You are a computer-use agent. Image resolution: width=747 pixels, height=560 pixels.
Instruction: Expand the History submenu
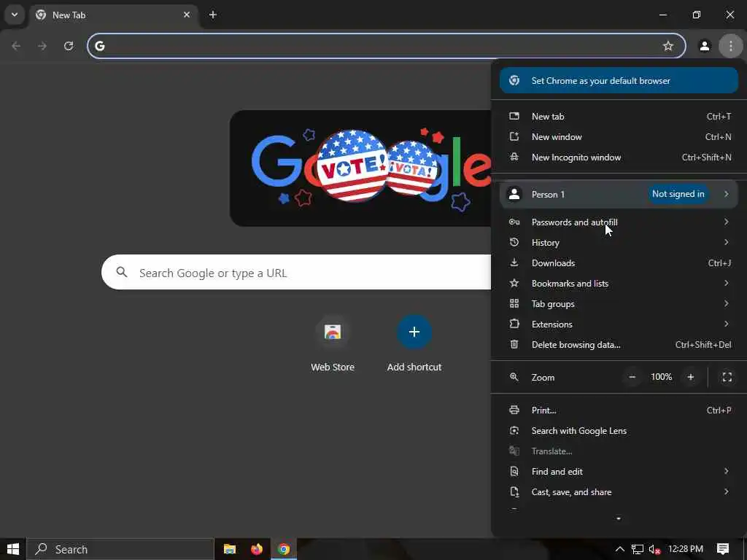[619, 242]
